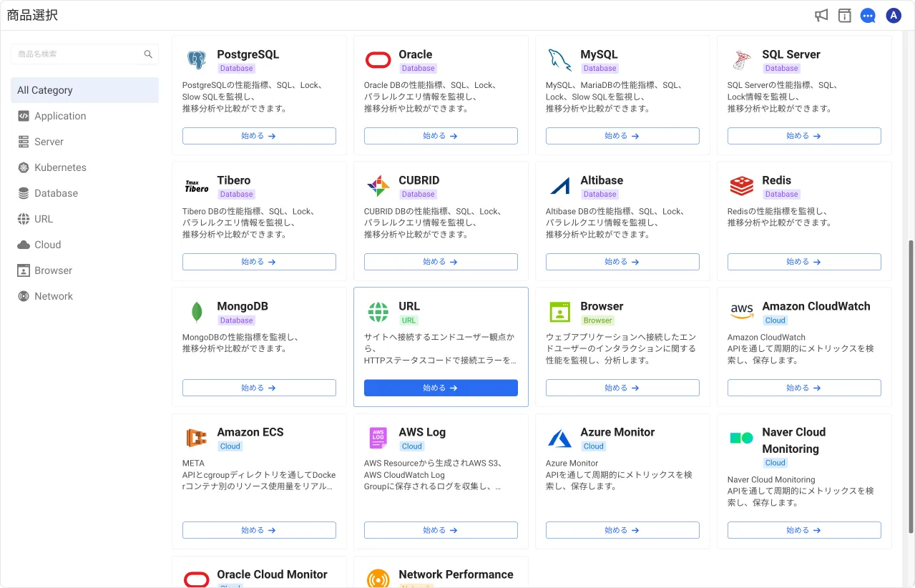The width and height of the screenshot is (915, 588).
Task: Click the Amazon ECS orange logo
Action: (x=196, y=438)
